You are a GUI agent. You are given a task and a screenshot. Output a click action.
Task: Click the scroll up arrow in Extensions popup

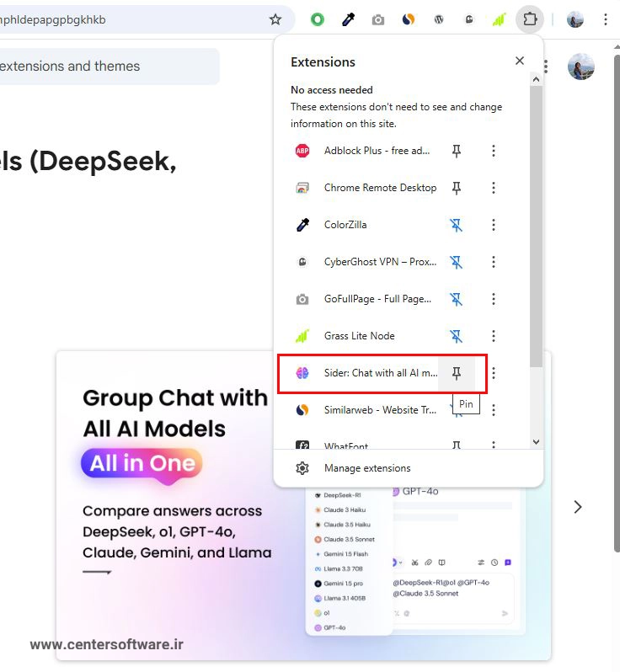click(536, 79)
